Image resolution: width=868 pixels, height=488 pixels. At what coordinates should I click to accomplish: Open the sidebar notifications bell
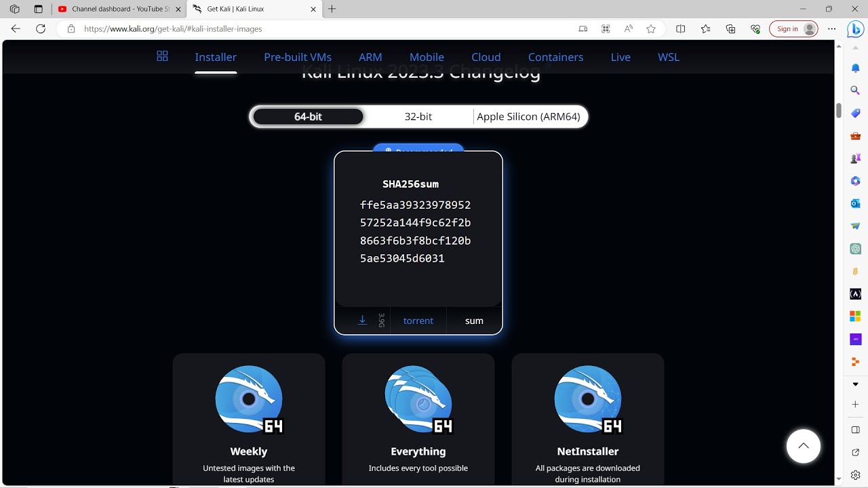tap(855, 68)
